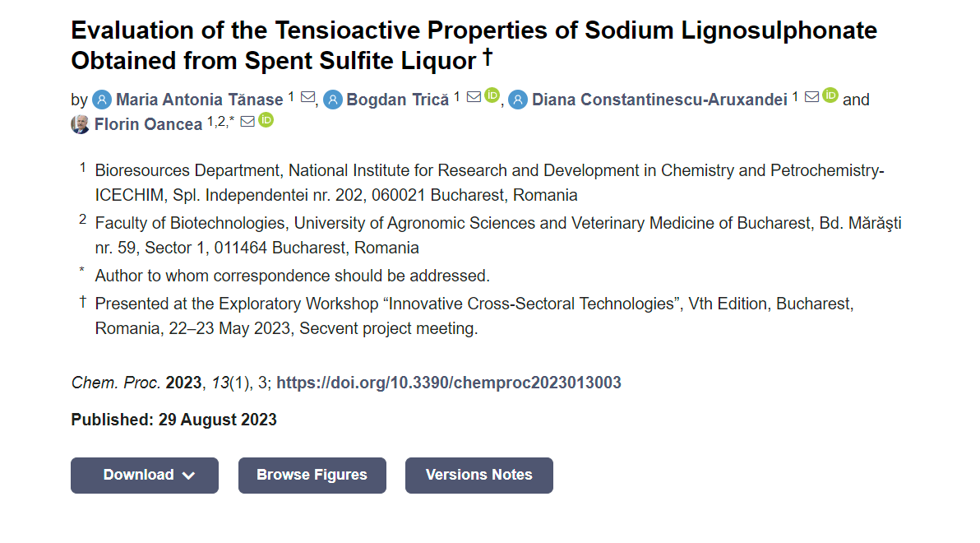Open author link Diana Constantinescu-Aruxandei
This screenshot has width=980, height=543.
click(x=659, y=100)
